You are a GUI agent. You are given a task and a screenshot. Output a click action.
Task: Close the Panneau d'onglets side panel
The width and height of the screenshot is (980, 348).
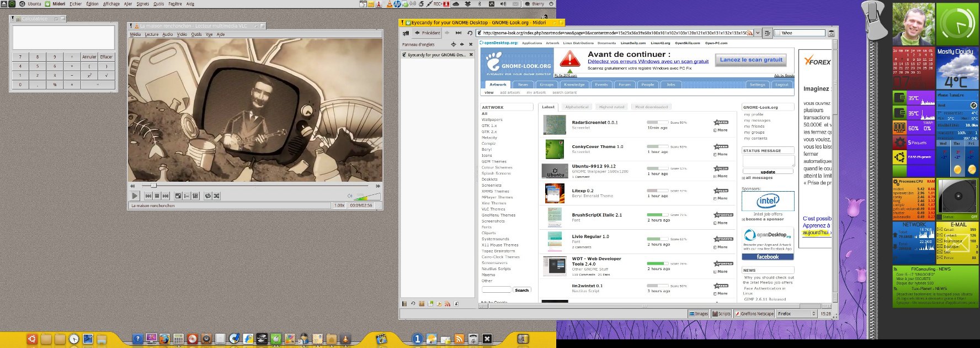tap(471, 44)
